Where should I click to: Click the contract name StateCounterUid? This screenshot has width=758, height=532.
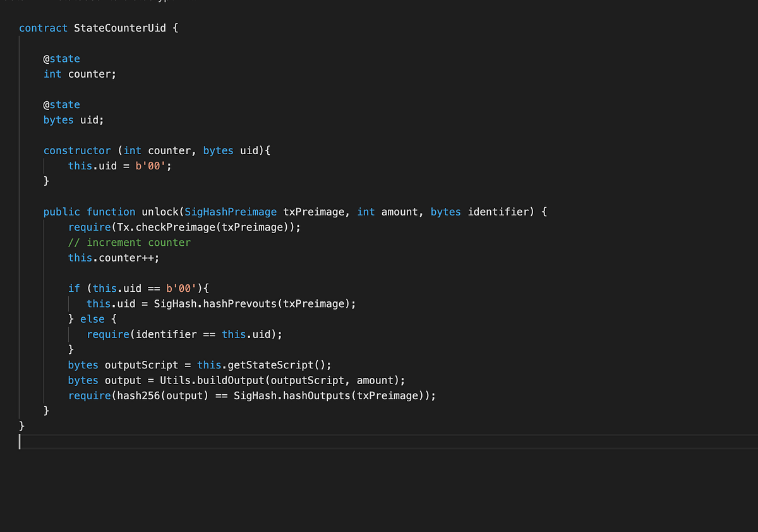click(120, 28)
